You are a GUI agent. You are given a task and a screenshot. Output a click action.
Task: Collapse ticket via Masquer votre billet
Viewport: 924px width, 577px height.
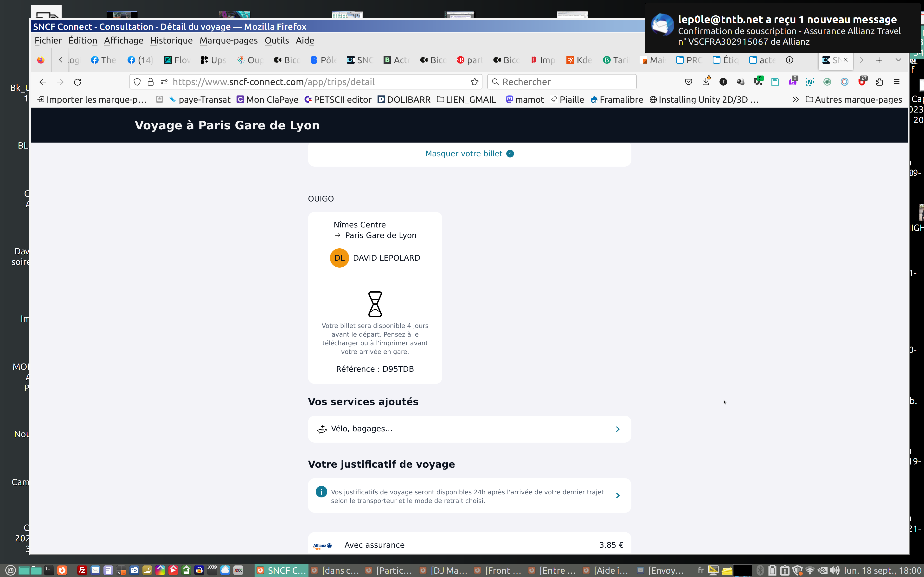coord(469,154)
